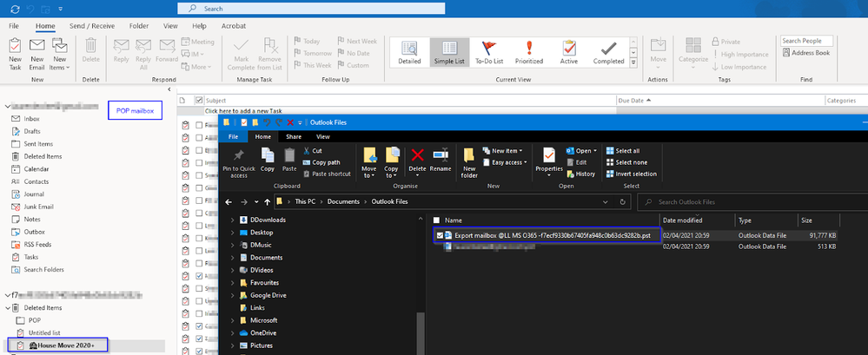The width and height of the screenshot is (868, 355).
Task: Collapse the Outlook folder pane
Action: pos(169,89)
